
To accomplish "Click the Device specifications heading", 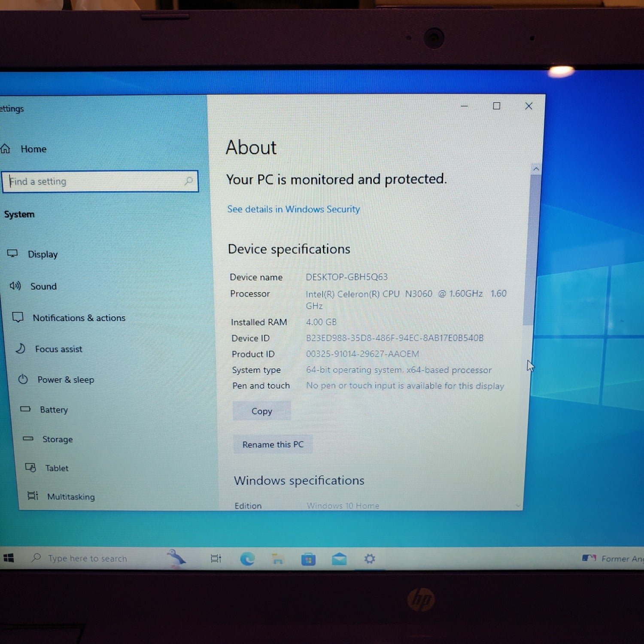I will (289, 249).
